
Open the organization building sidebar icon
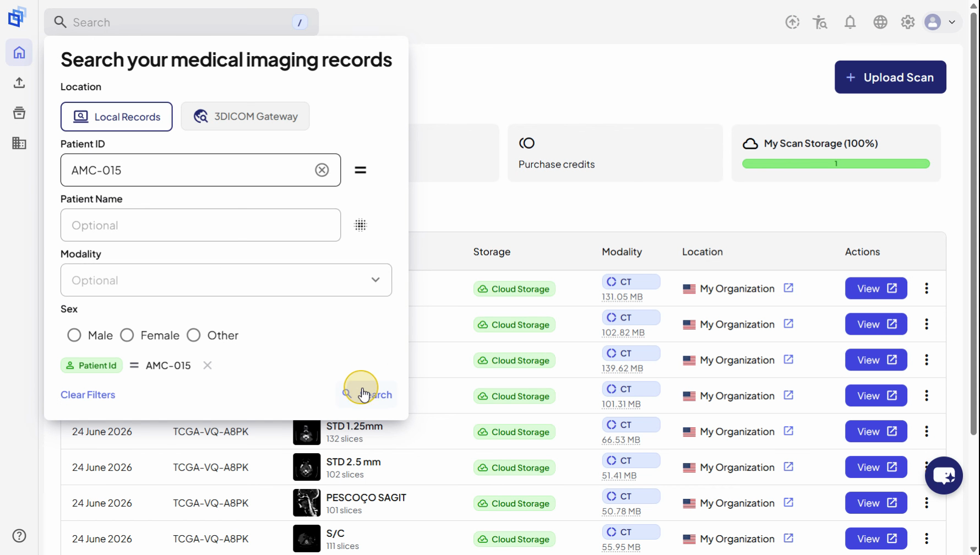click(x=19, y=143)
